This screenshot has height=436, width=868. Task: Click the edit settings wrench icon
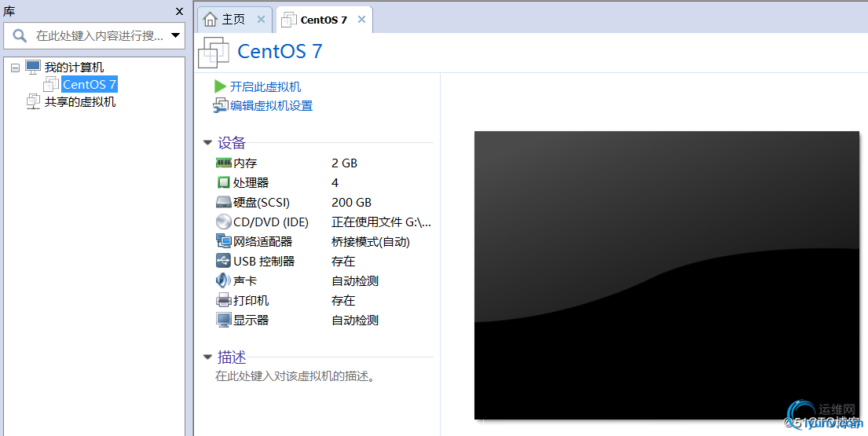click(220, 105)
